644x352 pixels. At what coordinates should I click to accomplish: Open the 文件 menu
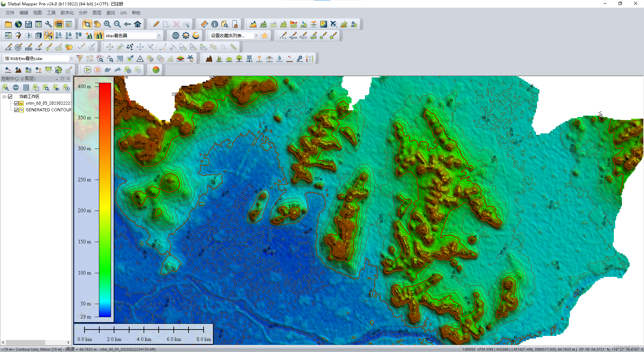point(10,13)
